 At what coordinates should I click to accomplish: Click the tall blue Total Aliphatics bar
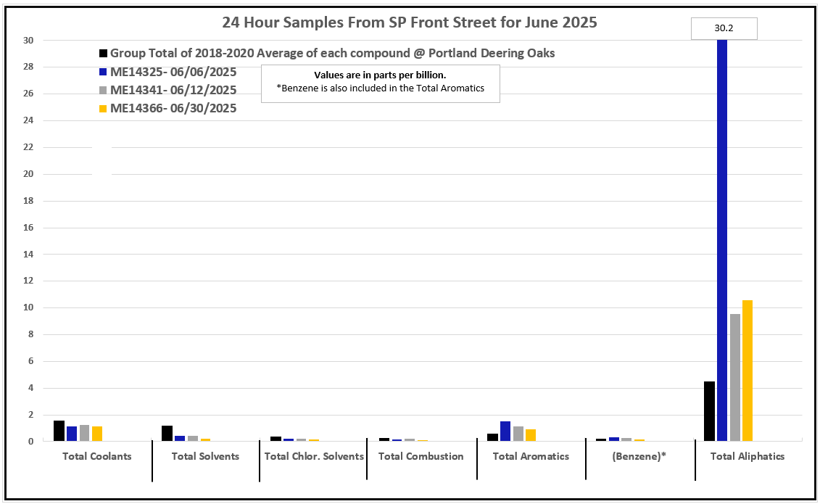tap(722, 239)
